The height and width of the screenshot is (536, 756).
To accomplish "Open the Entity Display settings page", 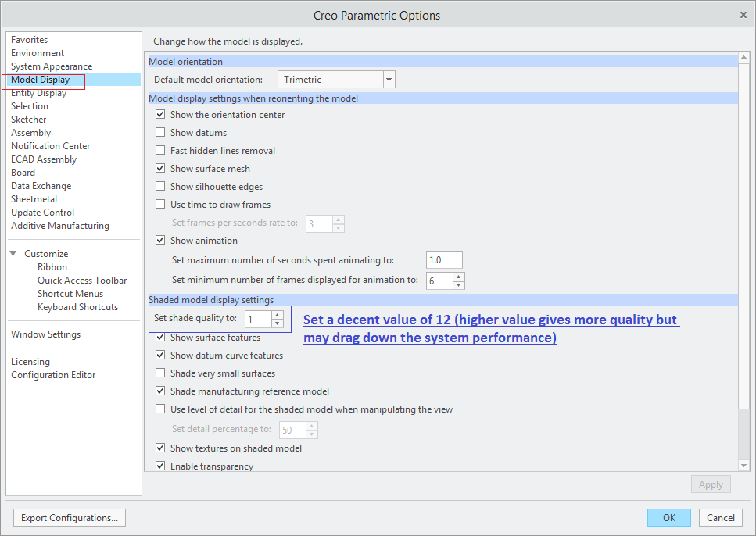I will point(39,92).
